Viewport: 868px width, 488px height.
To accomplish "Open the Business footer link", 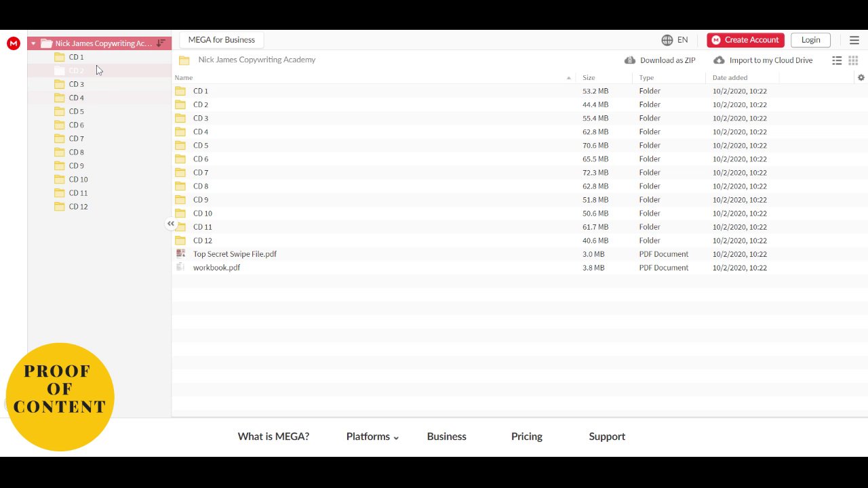I will coord(446,436).
